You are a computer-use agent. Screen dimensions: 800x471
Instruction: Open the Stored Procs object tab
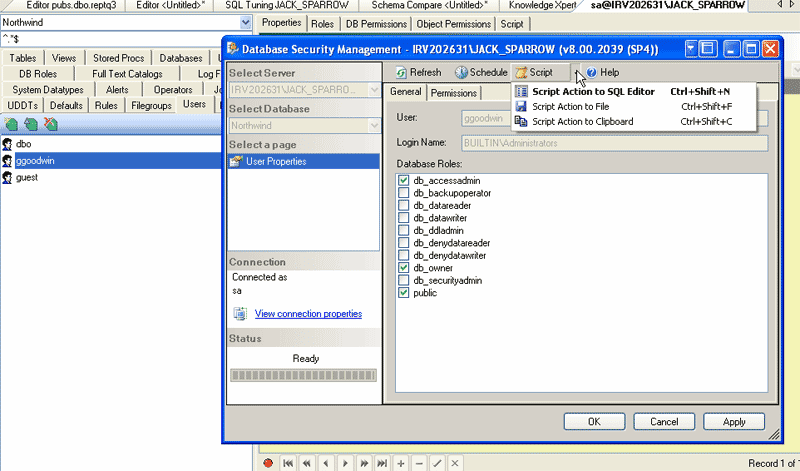(x=118, y=58)
